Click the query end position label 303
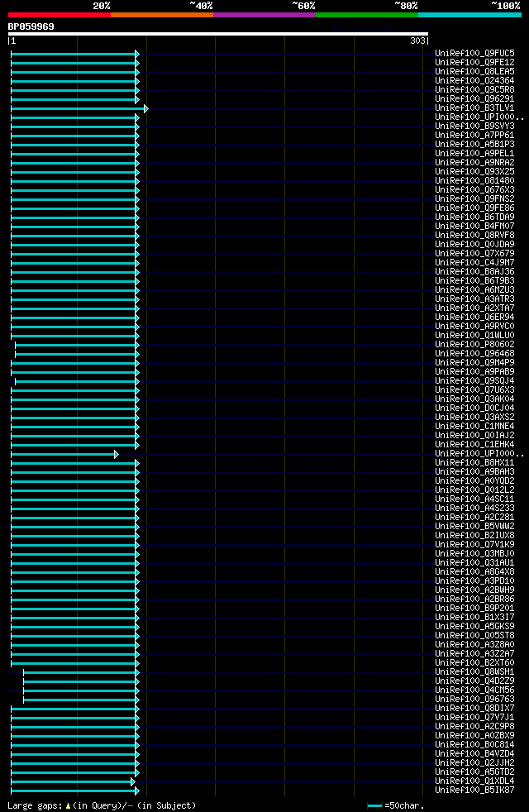The width and height of the screenshot is (529, 812). (417, 41)
